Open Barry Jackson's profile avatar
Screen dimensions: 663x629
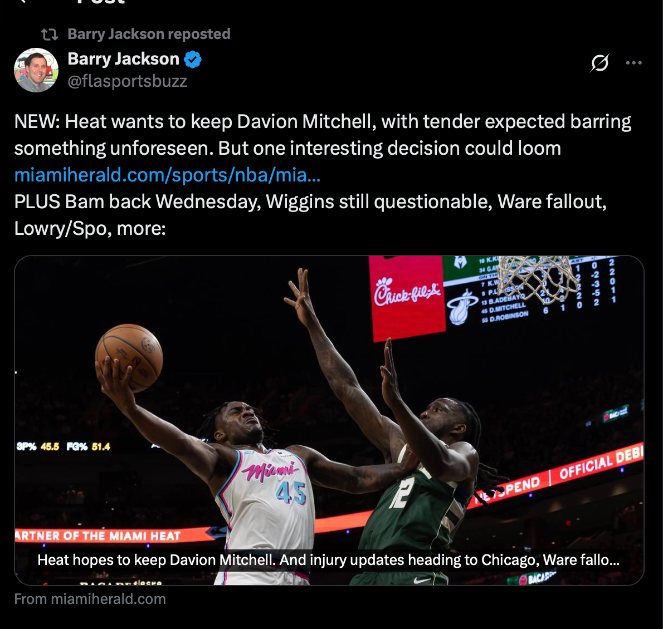pyautogui.click(x=36, y=70)
